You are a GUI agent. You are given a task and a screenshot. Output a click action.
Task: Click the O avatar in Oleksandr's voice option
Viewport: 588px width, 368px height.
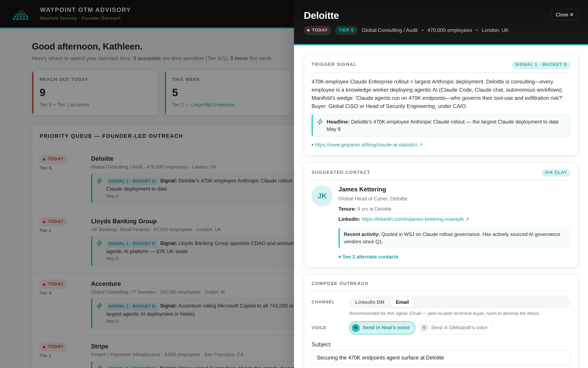click(424, 328)
